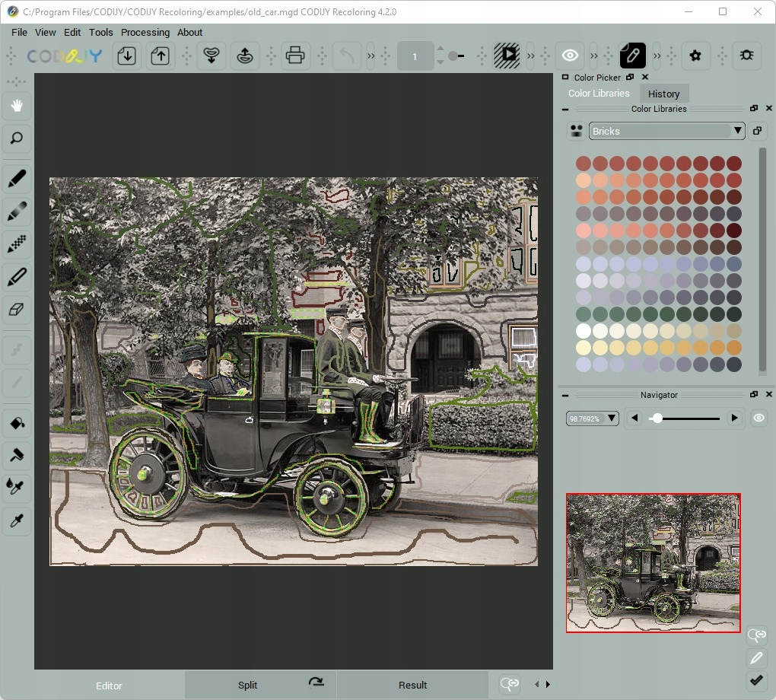
Task: Open the Processing menu
Action: [x=145, y=32]
